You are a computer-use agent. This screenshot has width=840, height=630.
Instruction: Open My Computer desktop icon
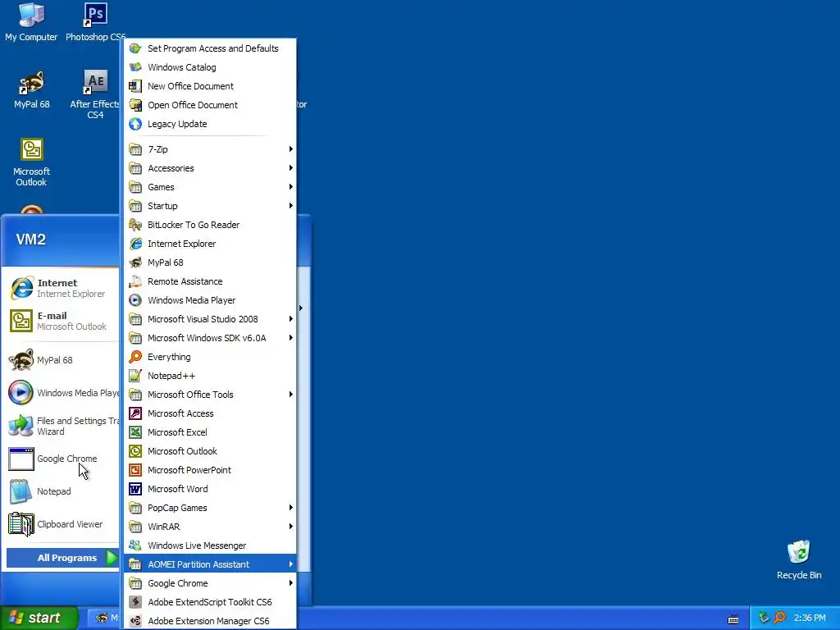coord(31,22)
